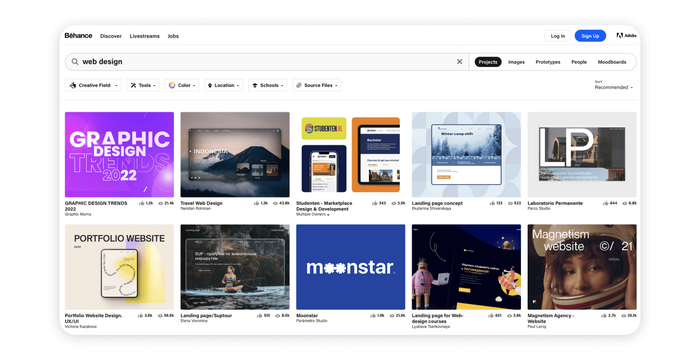Click the Behance logo
The width and height of the screenshot is (700, 360).
tap(78, 36)
